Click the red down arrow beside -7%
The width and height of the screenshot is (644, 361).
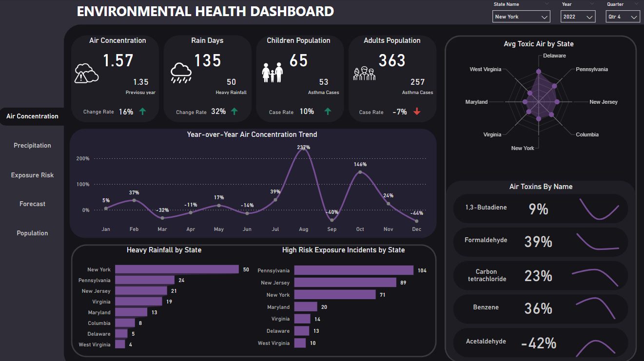pos(417,112)
